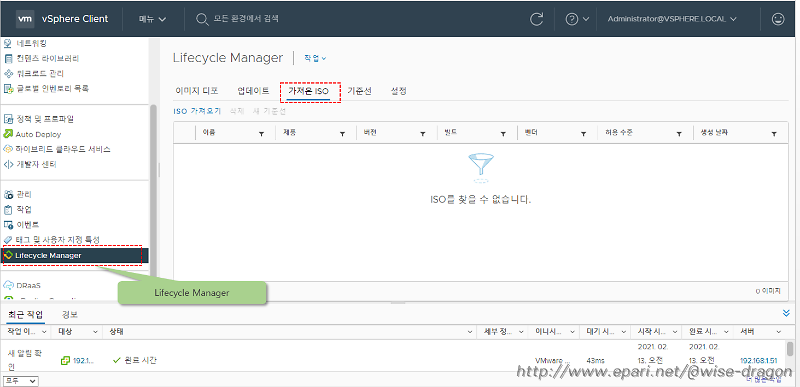Filter the 버전 column
The height and width of the screenshot is (387, 800).
(422, 134)
